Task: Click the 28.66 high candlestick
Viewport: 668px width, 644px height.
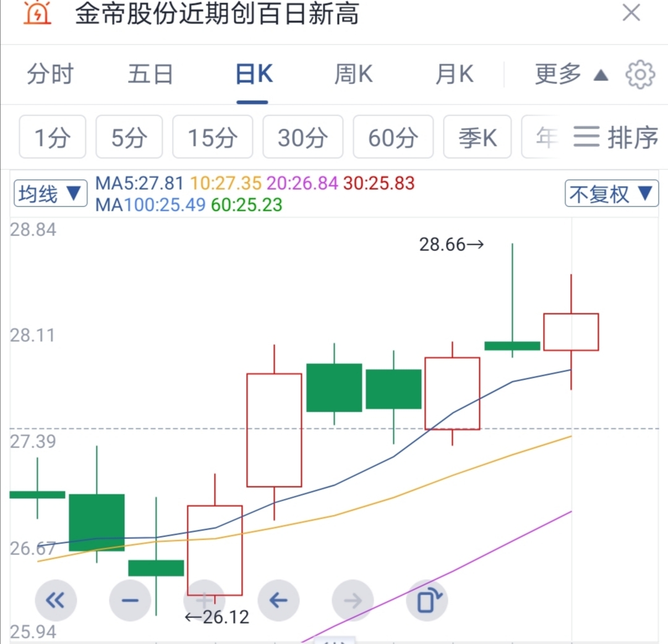Action: coord(512,345)
